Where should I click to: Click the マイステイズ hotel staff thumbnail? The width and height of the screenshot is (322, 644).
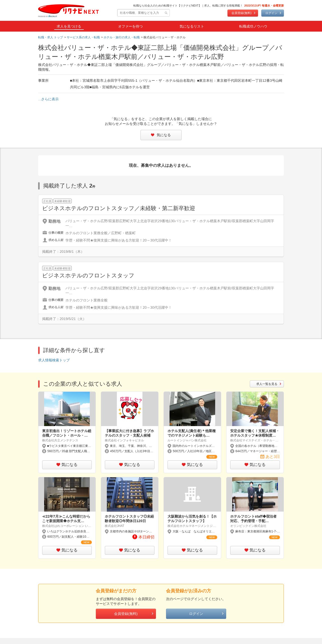pos(255,409)
